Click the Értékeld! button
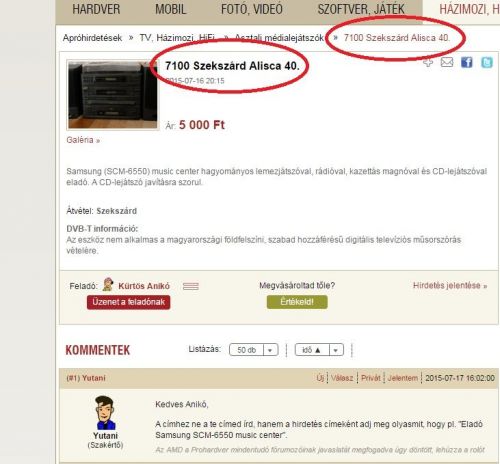The height and width of the screenshot is (464, 500). pyautogui.click(x=297, y=302)
